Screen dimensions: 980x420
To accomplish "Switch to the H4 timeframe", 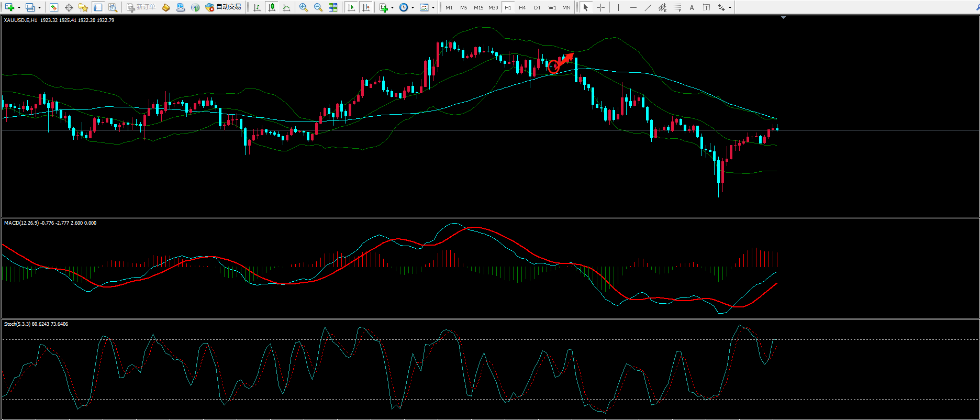I will pos(522,7).
